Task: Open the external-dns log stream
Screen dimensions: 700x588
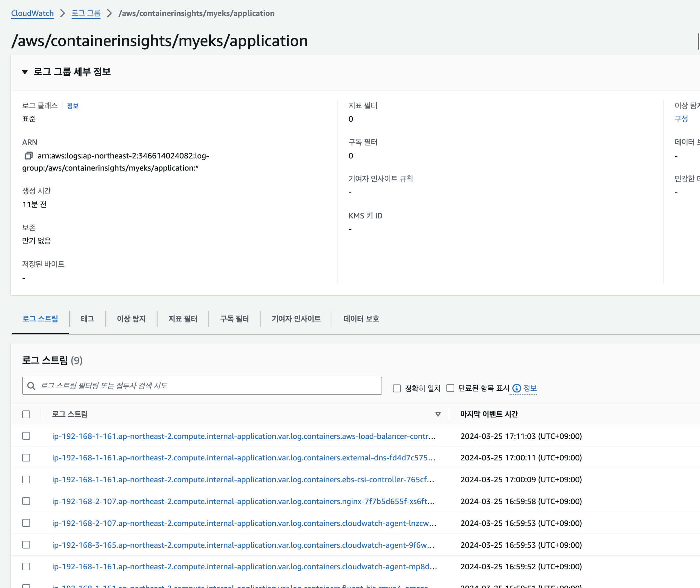Action: [x=244, y=458]
